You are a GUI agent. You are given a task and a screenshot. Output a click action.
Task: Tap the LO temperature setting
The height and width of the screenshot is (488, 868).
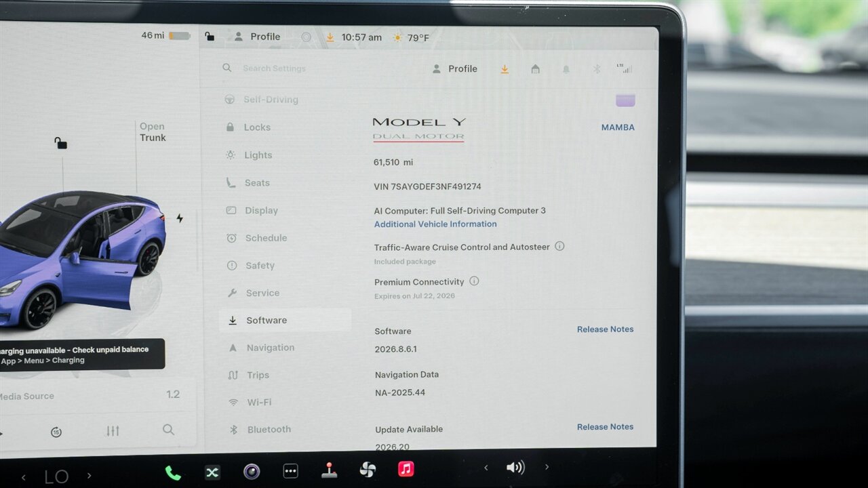pyautogui.click(x=56, y=476)
